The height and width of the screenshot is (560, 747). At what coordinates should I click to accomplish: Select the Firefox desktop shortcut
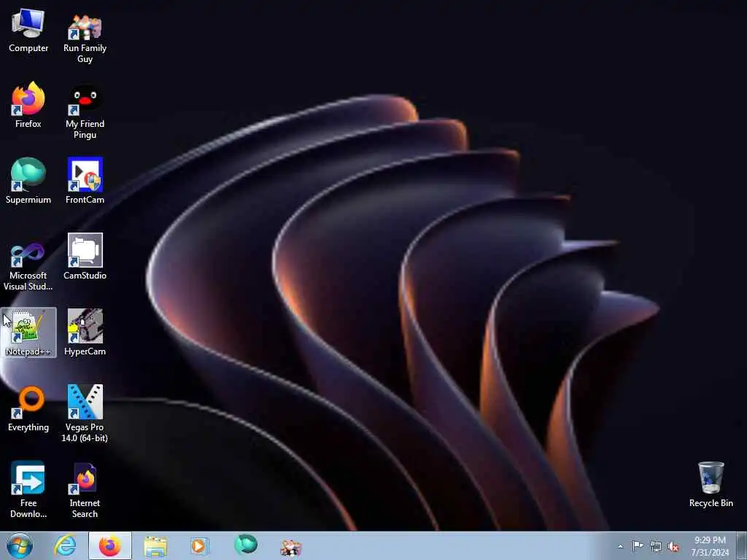pyautogui.click(x=28, y=105)
